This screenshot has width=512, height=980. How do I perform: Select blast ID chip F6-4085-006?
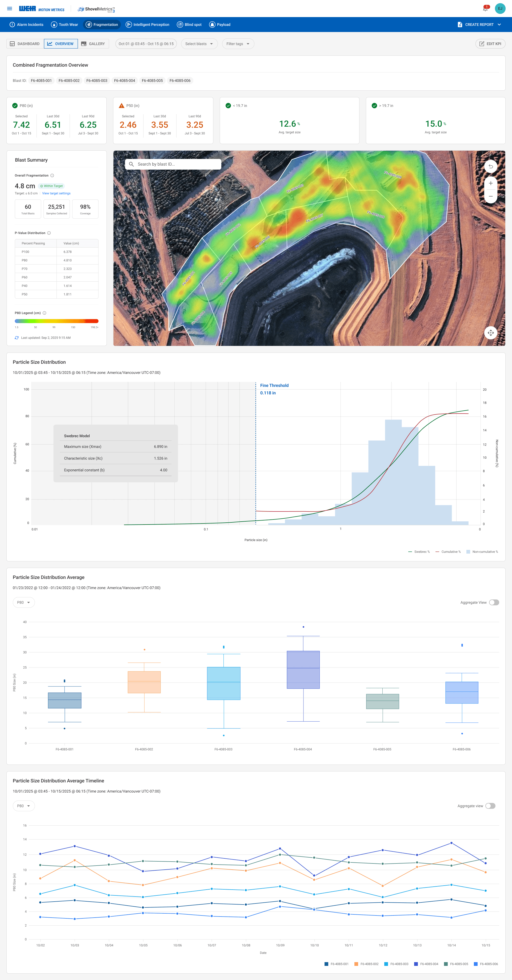[x=180, y=81]
